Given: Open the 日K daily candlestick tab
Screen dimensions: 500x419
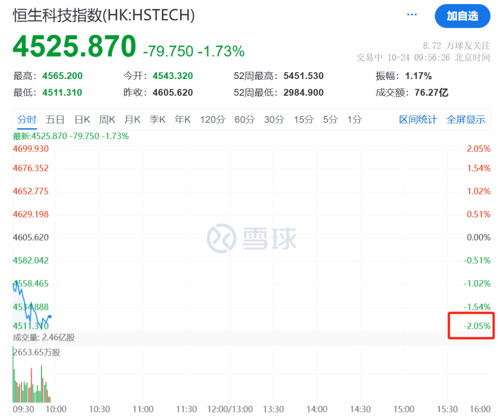Looking at the screenshot, I should pyautogui.click(x=82, y=119).
